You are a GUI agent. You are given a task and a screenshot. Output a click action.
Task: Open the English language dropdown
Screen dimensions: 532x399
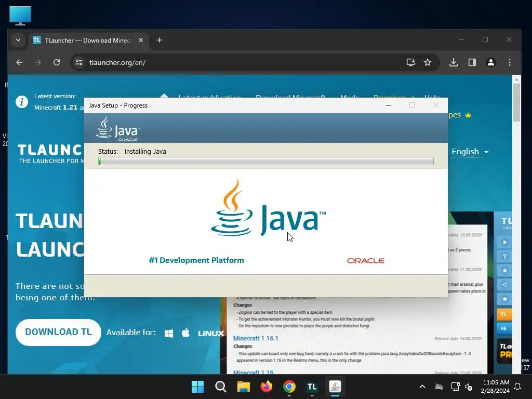[x=470, y=152]
